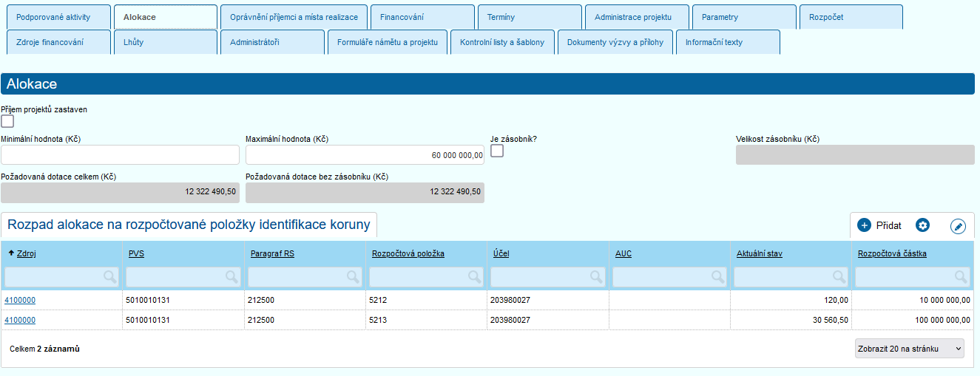This screenshot has width=980, height=376.
Task: Sort by Aktuální stav column header
Action: (x=759, y=253)
